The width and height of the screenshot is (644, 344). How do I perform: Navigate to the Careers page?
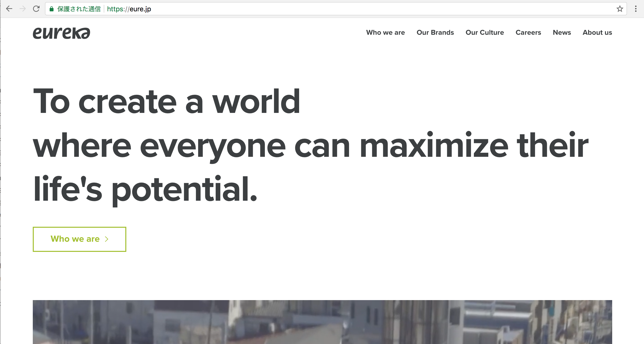(528, 32)
